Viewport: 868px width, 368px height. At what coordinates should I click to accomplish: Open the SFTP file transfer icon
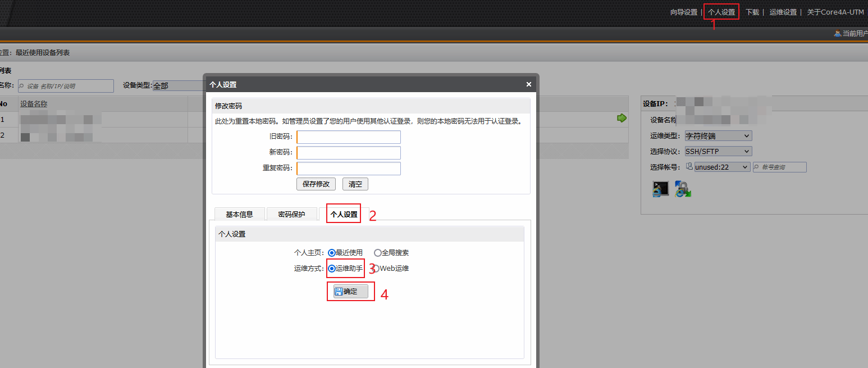tap(683, 189)
